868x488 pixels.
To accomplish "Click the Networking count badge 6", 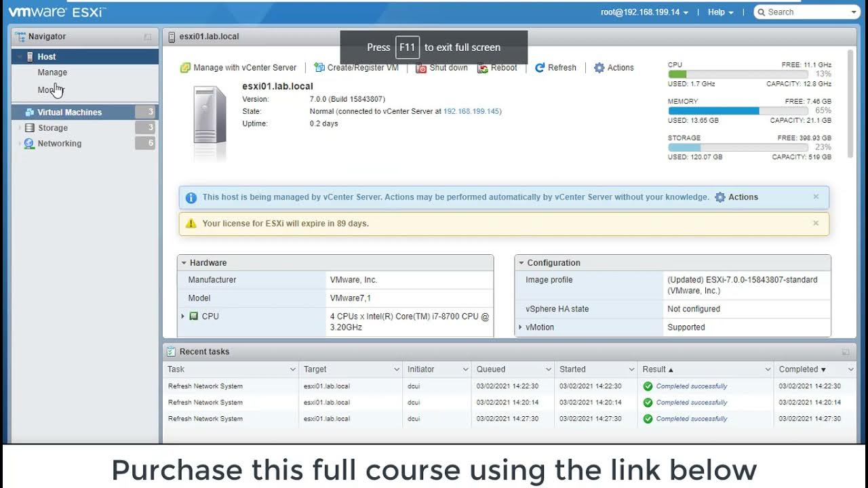I will (145, 144).
